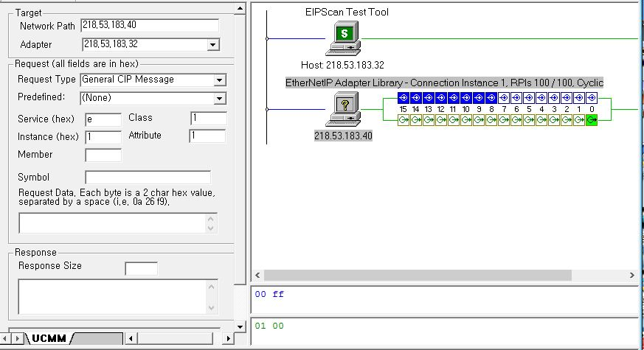The image size is (644, 350).
Task: Click the network view horizontal scrollbar thumb
Action: [x=418, y=275]
